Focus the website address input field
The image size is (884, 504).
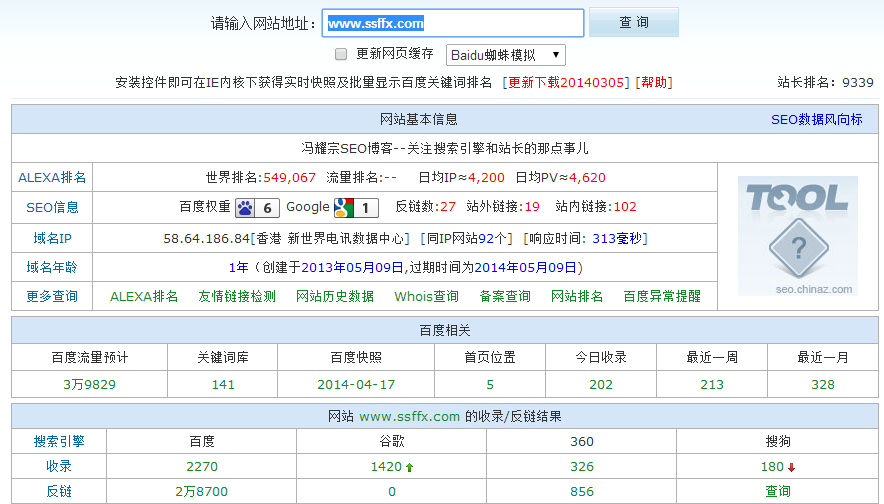point(453,23)
